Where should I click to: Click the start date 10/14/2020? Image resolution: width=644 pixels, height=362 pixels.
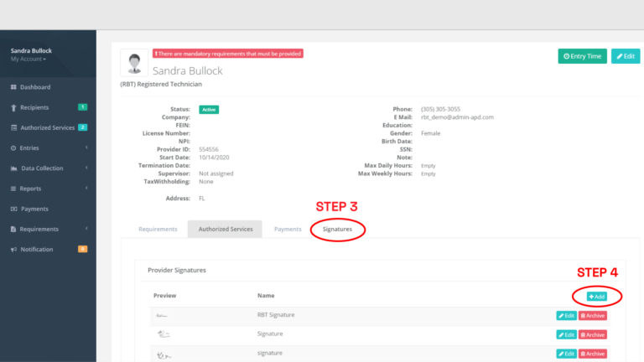pyautogui.click(x=214, y=158)
